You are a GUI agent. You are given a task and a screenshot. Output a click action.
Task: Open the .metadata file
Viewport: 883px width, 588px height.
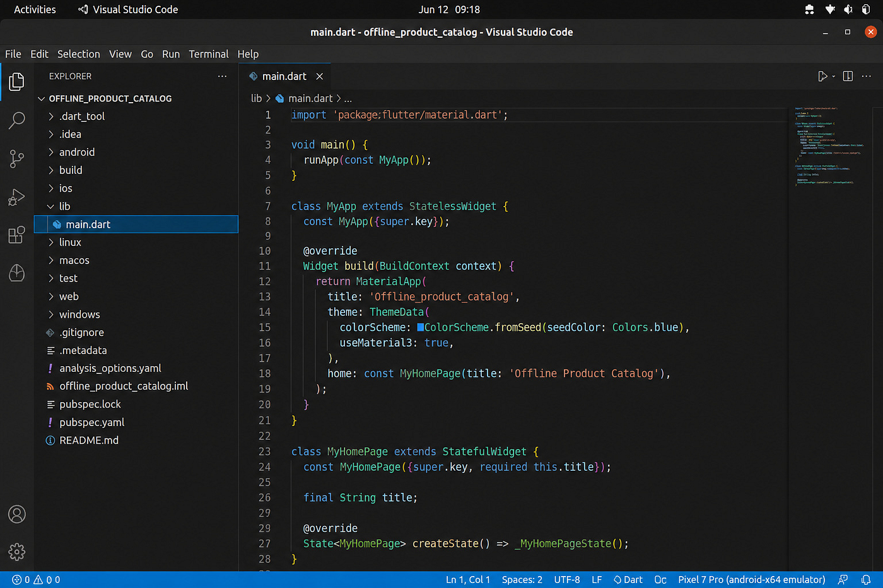point(136,350)
